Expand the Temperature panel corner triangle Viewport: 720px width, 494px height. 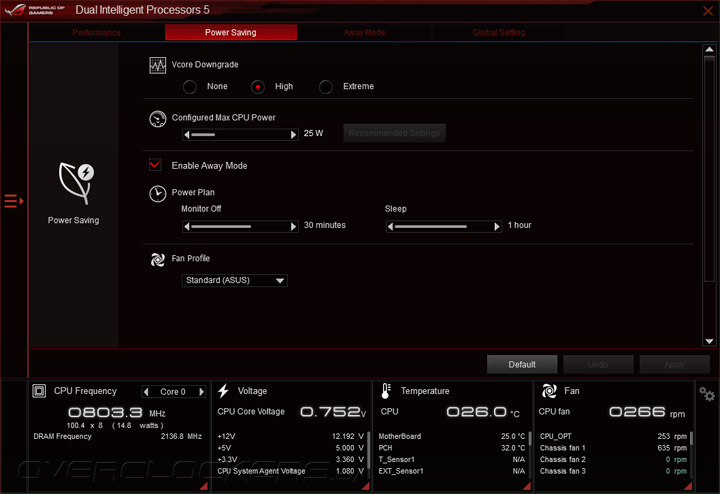point(527,486)
